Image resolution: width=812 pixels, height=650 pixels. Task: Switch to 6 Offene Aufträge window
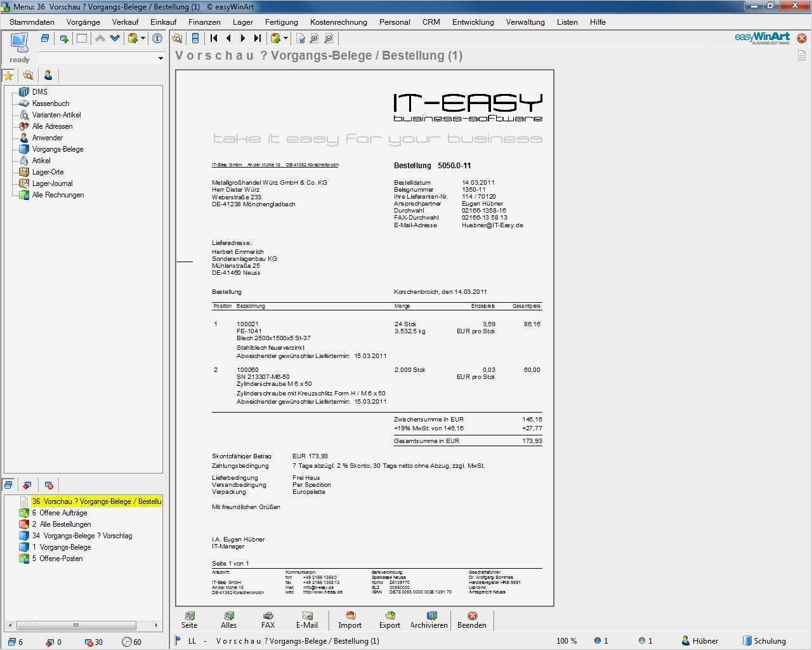coord(60,513)
